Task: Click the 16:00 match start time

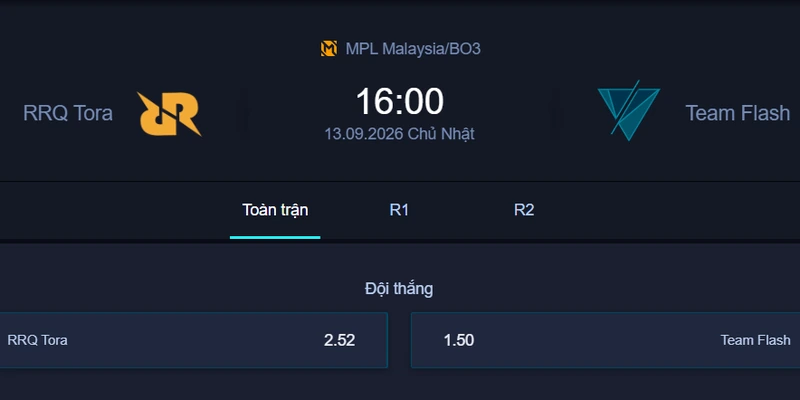Action: (399, 101)
